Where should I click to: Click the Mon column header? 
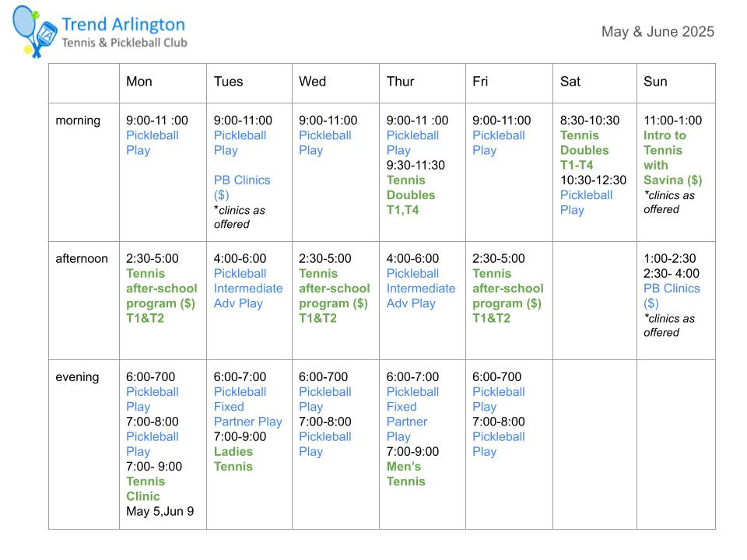(139, 82)
